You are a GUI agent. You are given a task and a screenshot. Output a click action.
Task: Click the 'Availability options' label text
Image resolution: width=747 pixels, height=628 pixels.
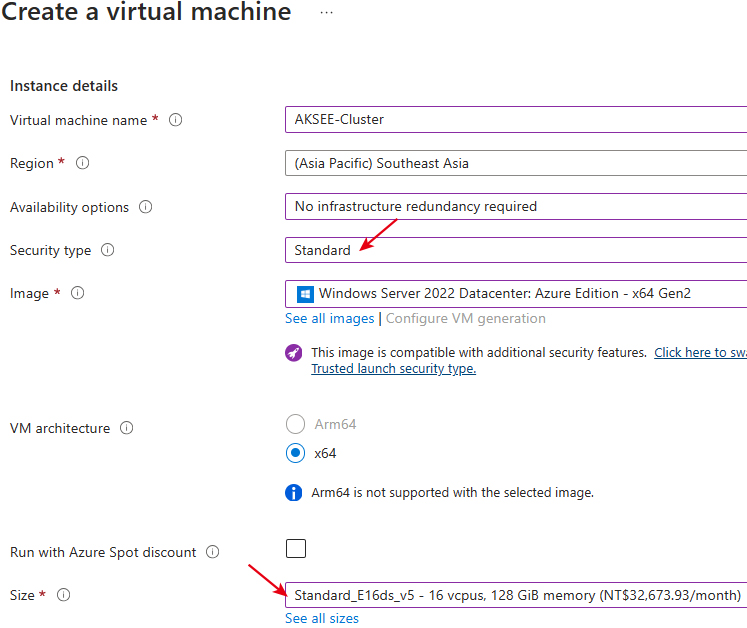click(x=70, y=207)
